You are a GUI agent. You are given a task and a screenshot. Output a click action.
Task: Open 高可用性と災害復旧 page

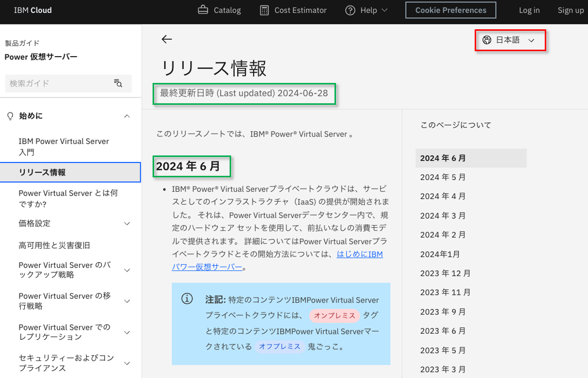[54, 245]
